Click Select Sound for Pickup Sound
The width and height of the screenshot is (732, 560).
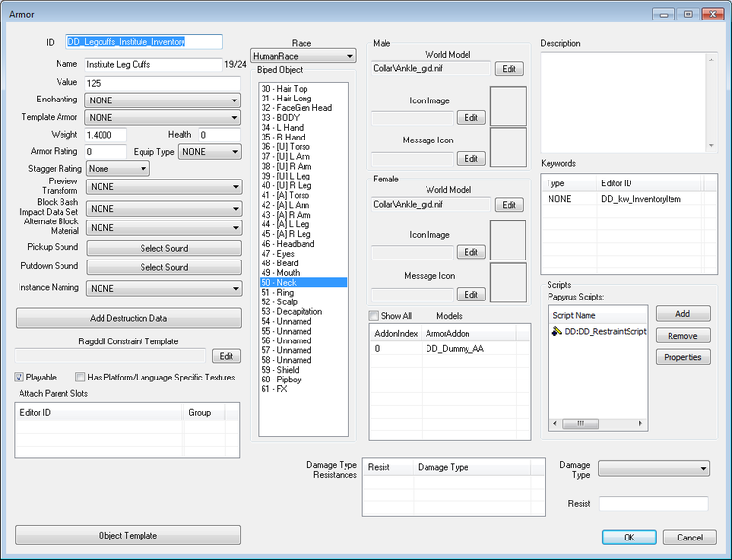click(164, 248)
